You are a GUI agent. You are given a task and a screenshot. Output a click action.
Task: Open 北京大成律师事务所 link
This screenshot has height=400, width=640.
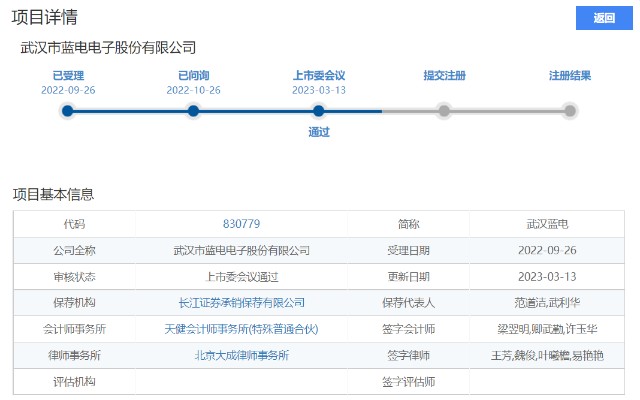tap(241, 355)
